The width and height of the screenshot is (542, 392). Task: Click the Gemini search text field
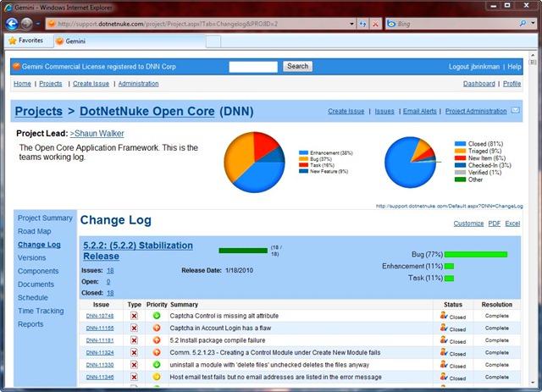click(253, 67)
